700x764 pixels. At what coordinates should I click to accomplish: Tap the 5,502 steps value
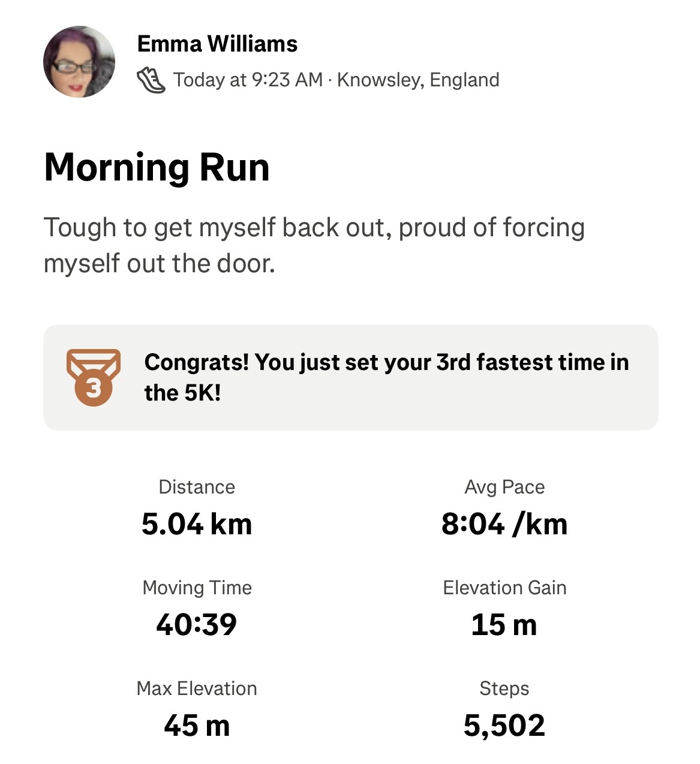(x=504, y=726)
